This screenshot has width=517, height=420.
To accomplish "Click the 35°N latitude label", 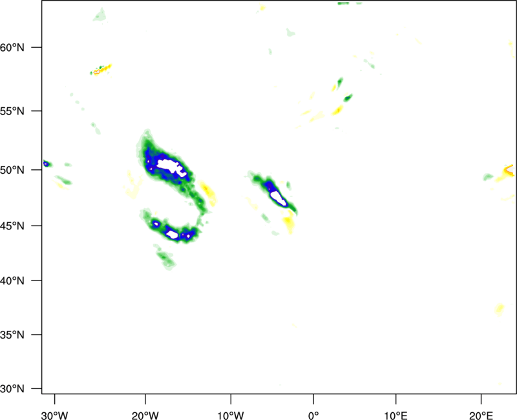I will (x=12, y=335).
